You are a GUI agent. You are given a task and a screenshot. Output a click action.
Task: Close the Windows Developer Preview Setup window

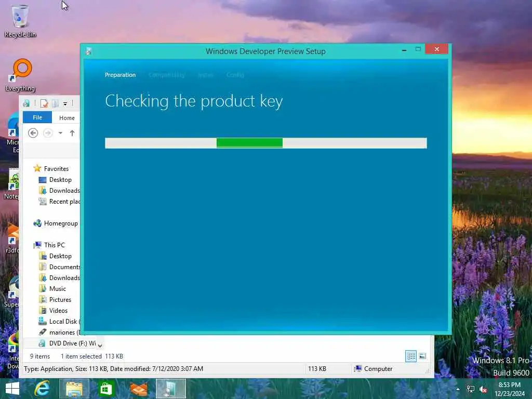(x=436, y=49)
